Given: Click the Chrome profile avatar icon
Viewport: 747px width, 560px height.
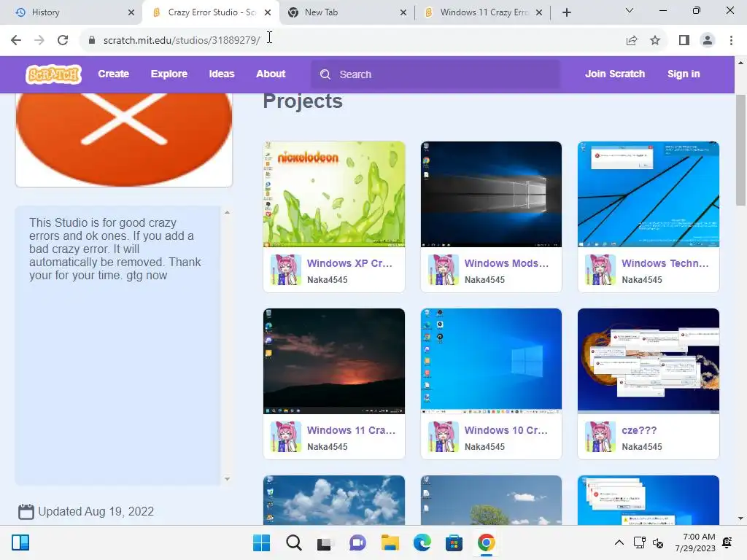Looking at the screenshot, I should click(708, 40).
